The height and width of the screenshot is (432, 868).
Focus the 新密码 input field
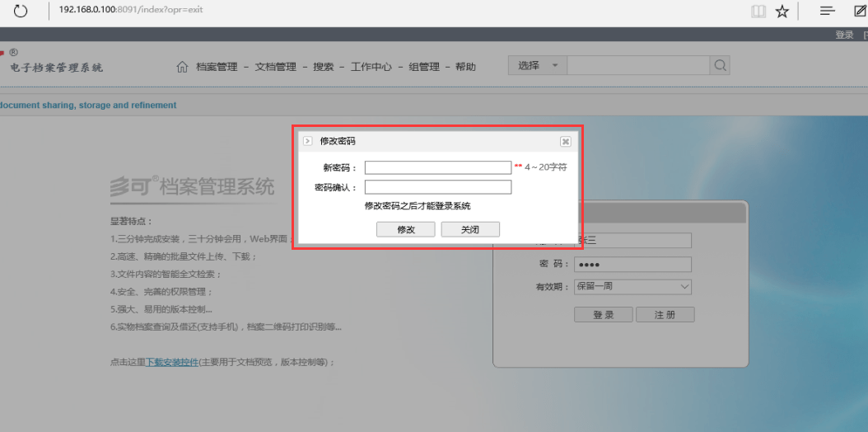pos(437,167)
